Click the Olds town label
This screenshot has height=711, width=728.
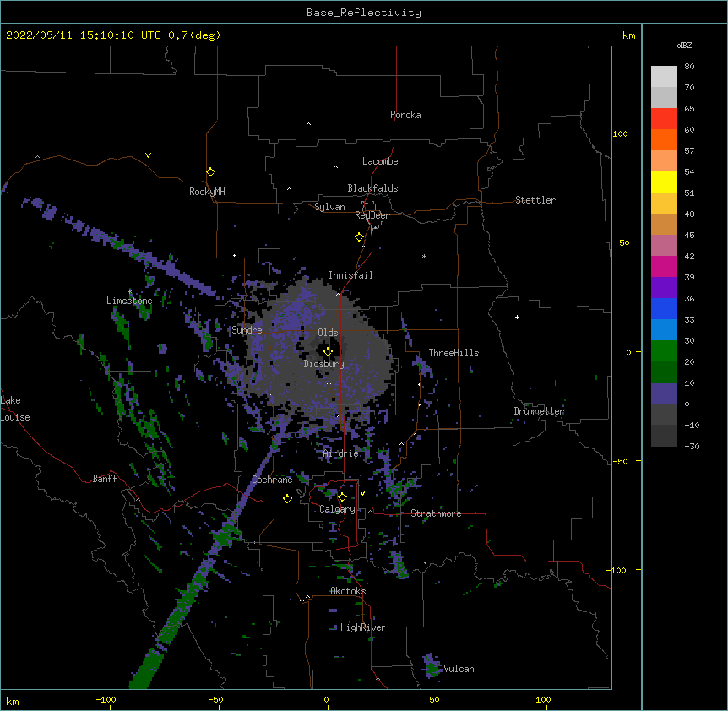click(x=328, y=333)
